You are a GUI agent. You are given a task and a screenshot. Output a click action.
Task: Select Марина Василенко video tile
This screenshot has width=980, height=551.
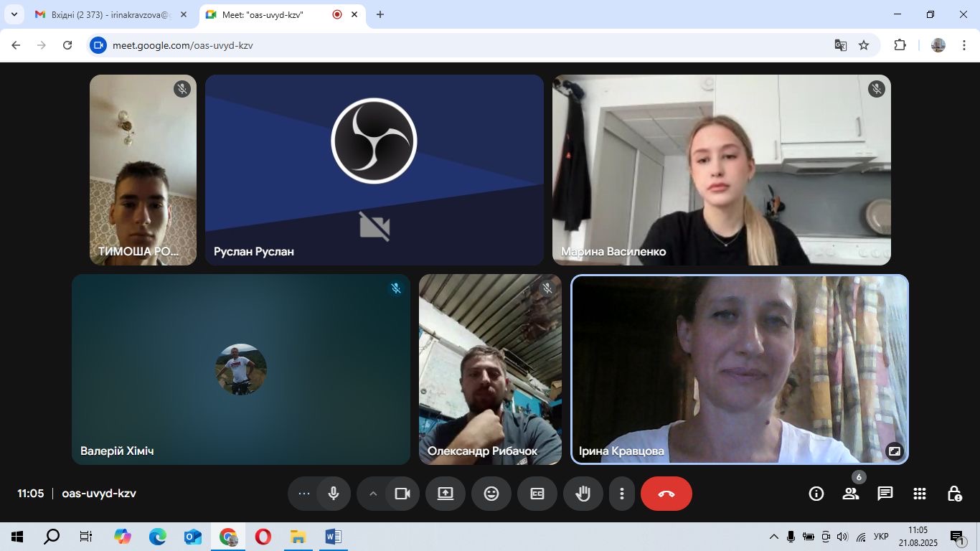722,170
